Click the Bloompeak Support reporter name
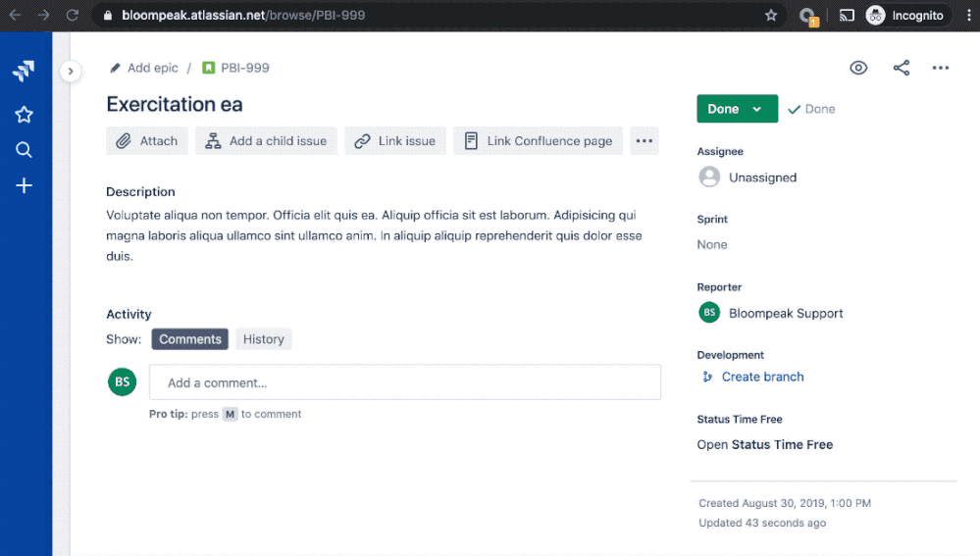The width and height of the screenshot is (980, 556). pyautogui.click(x=786, y=313)
